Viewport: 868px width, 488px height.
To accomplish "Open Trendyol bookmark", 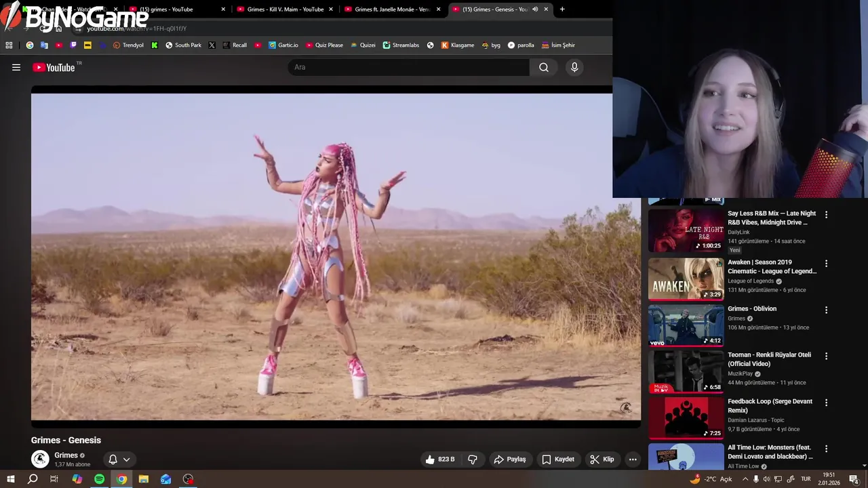I will (x=128, y=45).
